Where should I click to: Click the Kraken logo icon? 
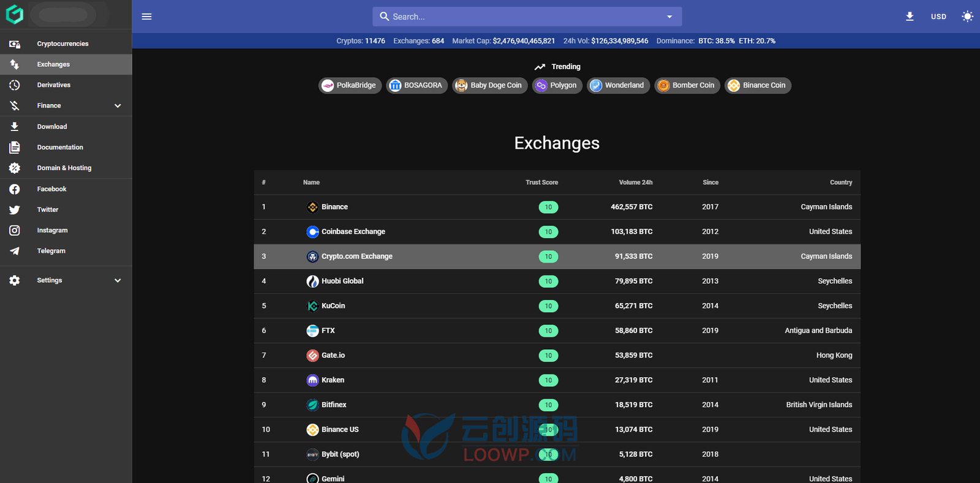point(312,380)
